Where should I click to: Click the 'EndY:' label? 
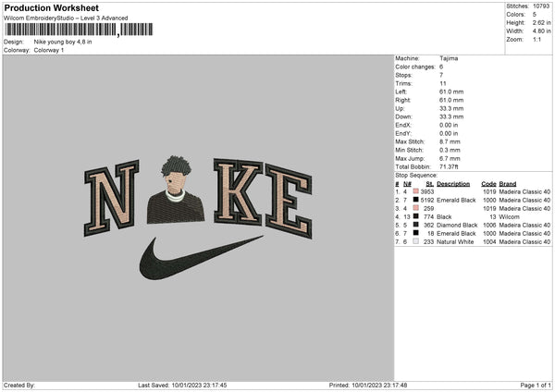click(403, 133)
